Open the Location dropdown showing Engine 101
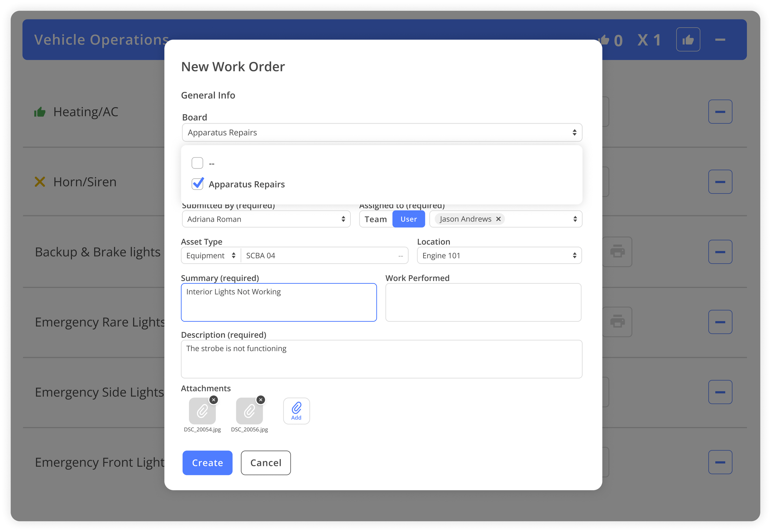771x532 pixels. (x=499, y=255)
